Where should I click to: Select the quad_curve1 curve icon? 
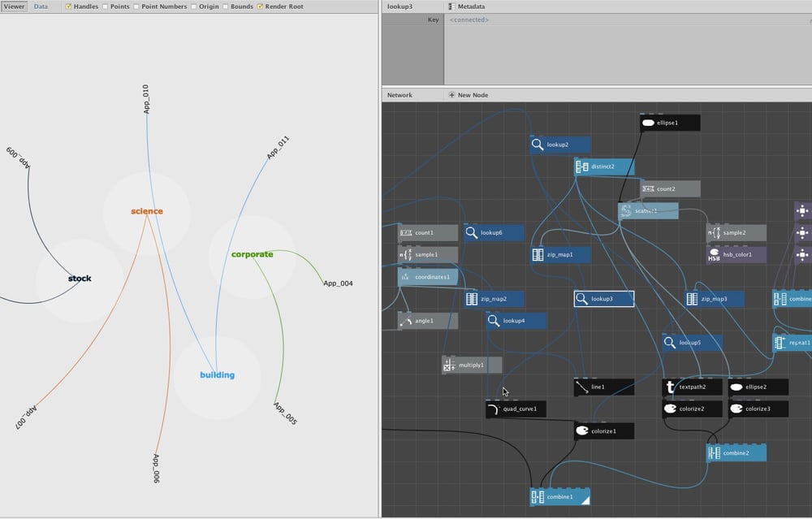click(493, 409)
